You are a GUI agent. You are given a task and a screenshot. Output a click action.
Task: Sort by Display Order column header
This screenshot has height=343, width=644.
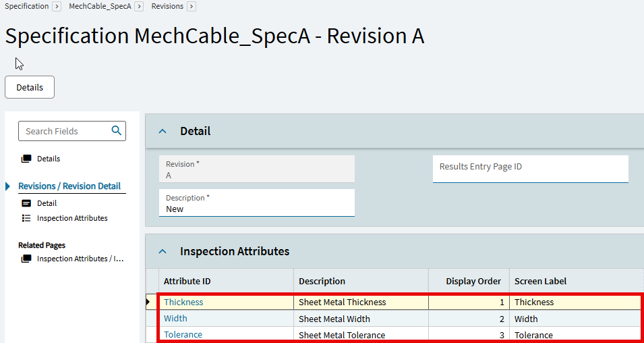(473, 281)
